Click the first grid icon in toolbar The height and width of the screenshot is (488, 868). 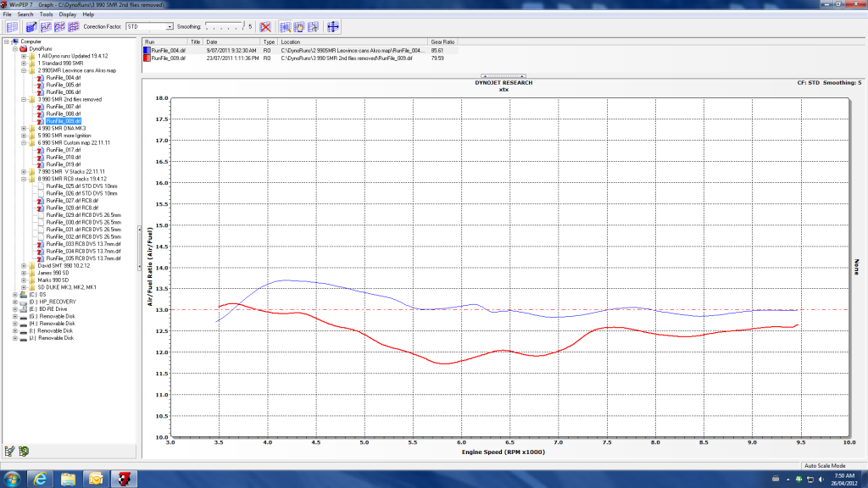coord(12,26)
